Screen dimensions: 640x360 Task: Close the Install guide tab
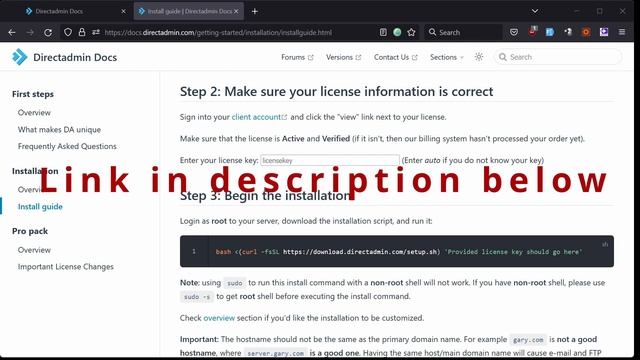(x=236, y=11)
